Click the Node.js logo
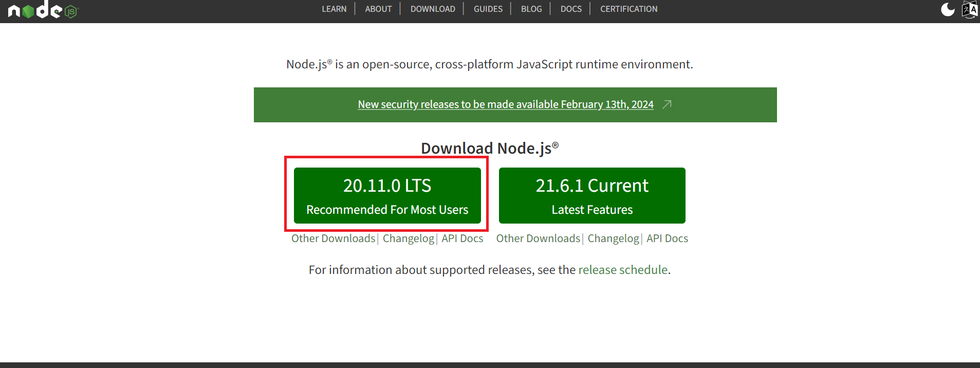Screen dimensions: 980x368 [43, 9]
